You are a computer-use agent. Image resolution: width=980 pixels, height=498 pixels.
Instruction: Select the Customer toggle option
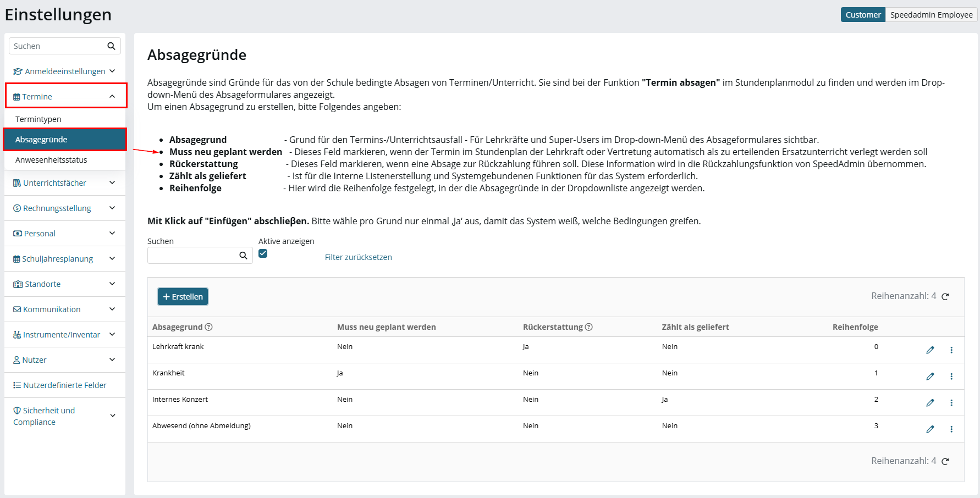tap(863, 15)
